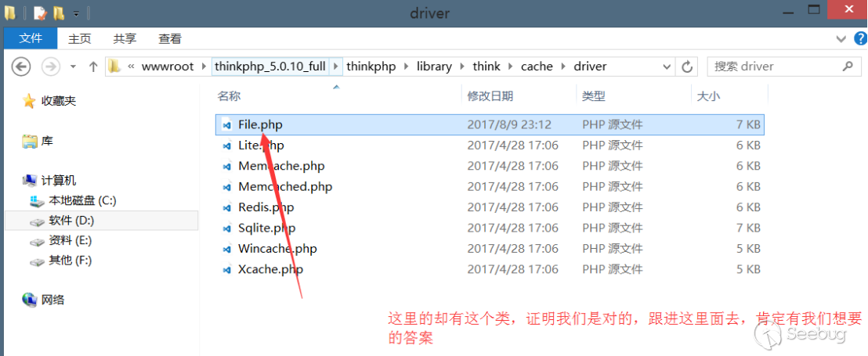Click the search magnifier icon
The width and height of the screenshot is (868, 356).
tap(847, 67)
